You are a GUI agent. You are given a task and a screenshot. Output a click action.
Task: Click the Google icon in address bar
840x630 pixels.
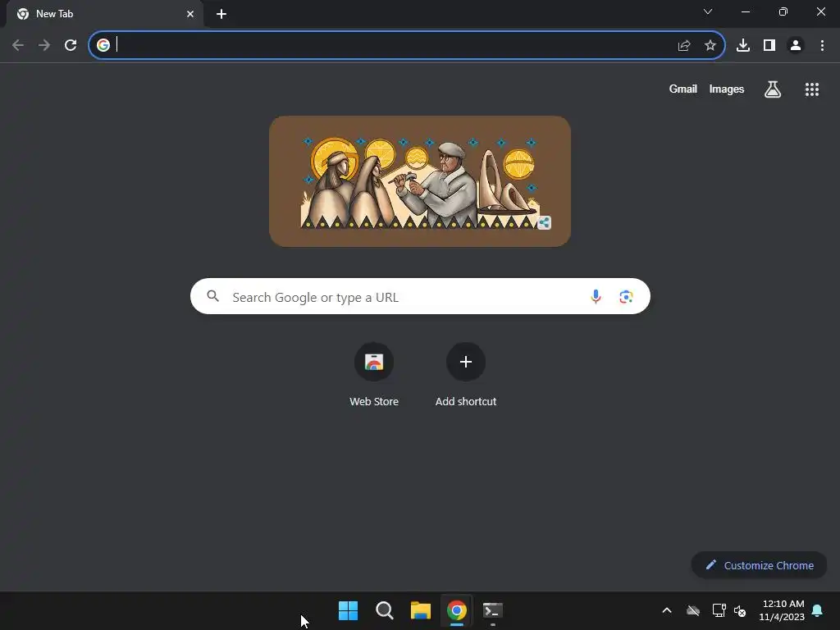click(x=103, y=45)
